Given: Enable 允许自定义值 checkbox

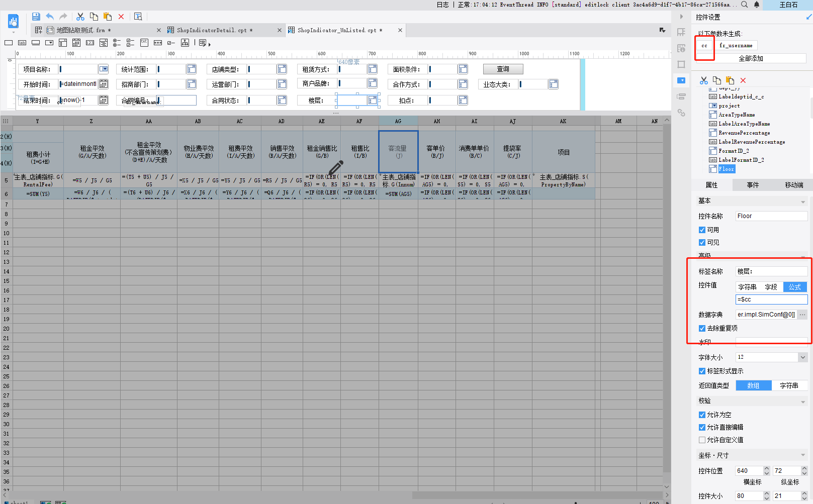Looking at the screenshot, I should pyautogui.click(x=702, y=440).
